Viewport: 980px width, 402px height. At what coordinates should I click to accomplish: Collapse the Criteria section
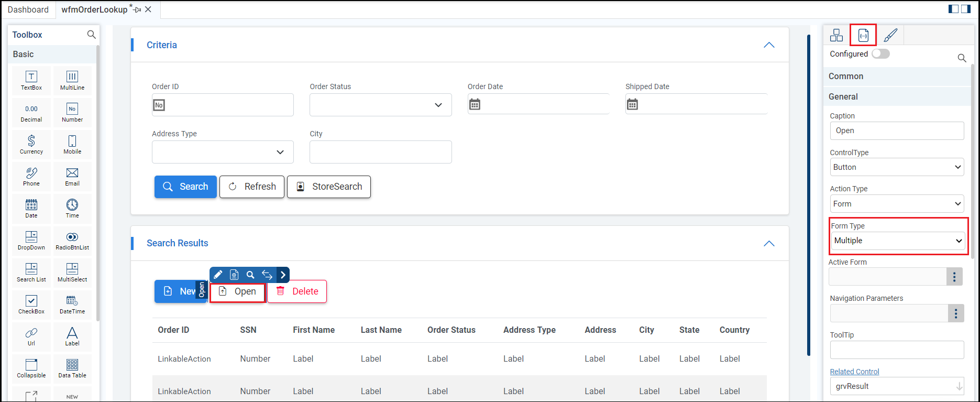[x=768, y=45]
